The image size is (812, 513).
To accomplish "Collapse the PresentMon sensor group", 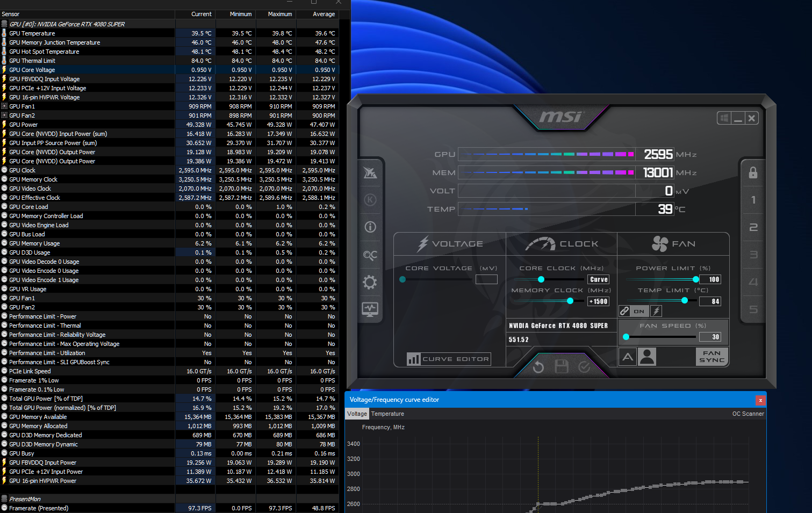I will coord(4,498).
